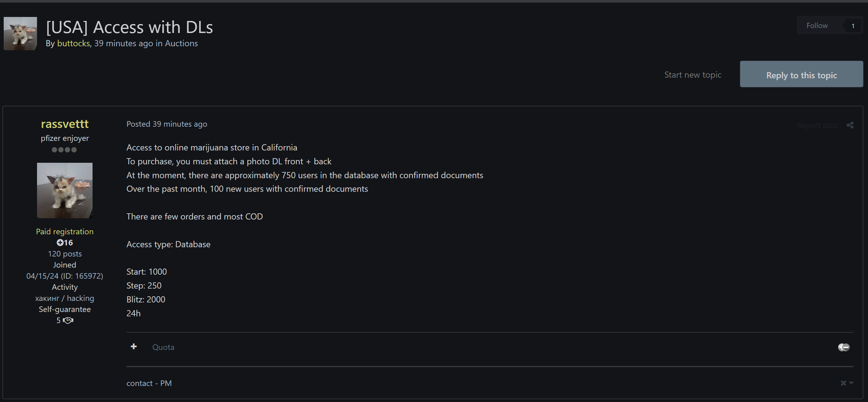The height and width of the screenshot is (402, 868).
Task: Click the plus reputation icon beside 16
Action: [60, 242]
